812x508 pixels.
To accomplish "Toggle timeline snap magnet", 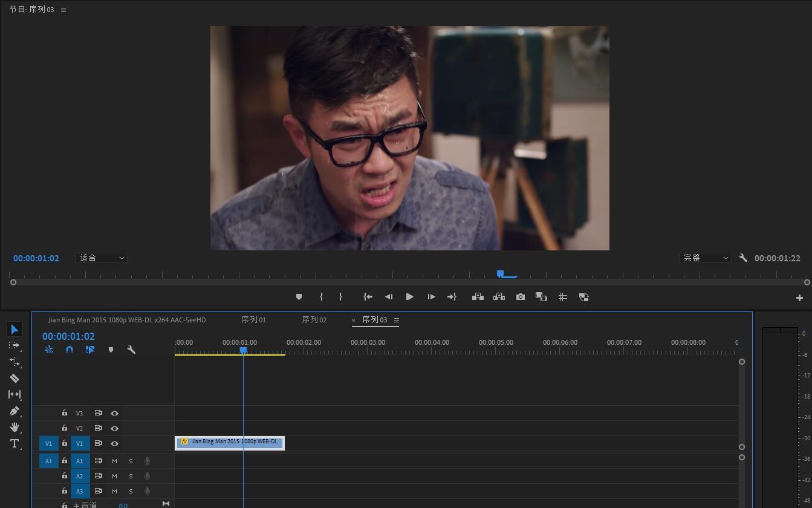I will pyautogui.click(x=70, y=350).
